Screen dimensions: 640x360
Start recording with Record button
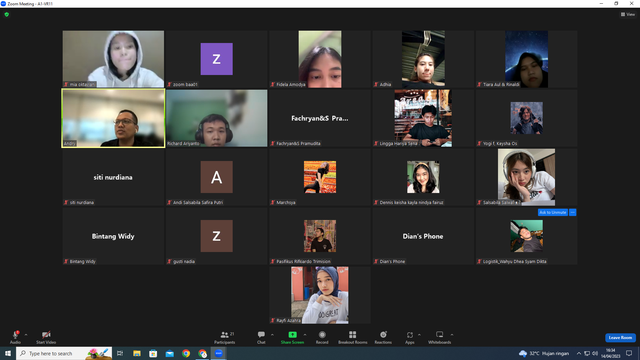[x=322, y=337]
